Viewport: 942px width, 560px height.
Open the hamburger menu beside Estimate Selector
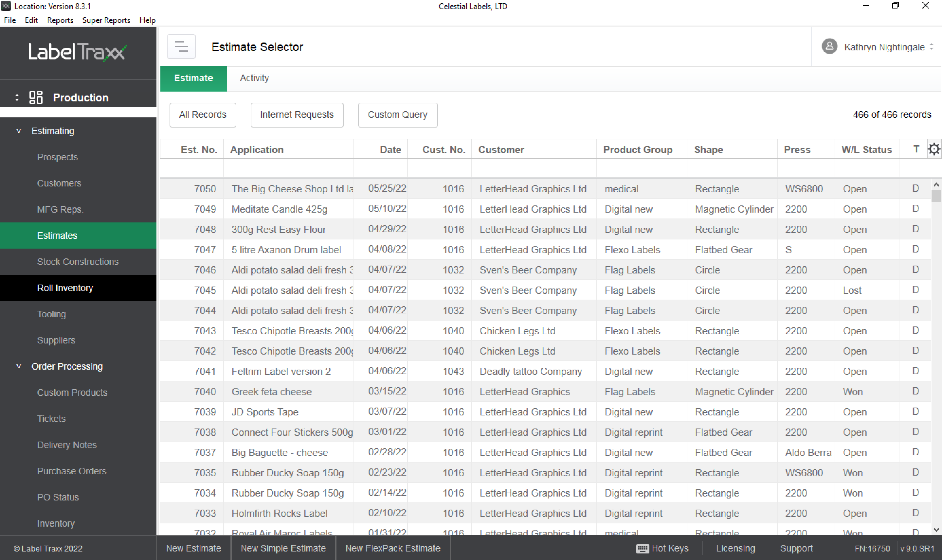coord(181,46)
